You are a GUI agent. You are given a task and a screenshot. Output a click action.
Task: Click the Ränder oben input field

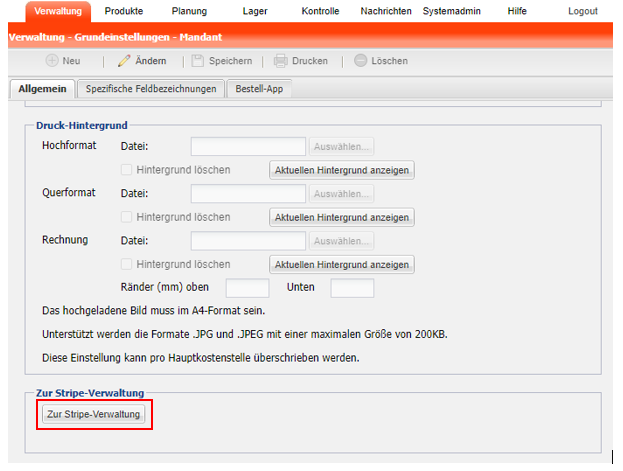click(247, 288)
